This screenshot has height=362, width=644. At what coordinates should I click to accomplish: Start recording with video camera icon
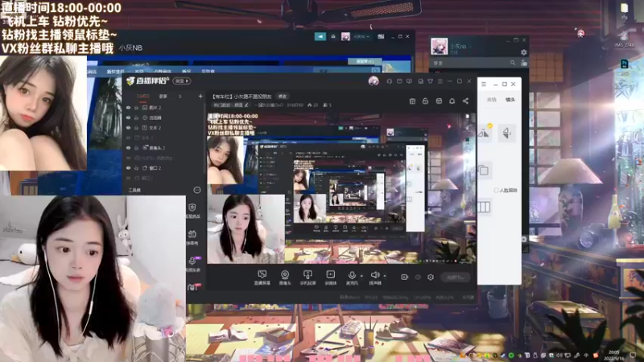click(x=405, y=277)
